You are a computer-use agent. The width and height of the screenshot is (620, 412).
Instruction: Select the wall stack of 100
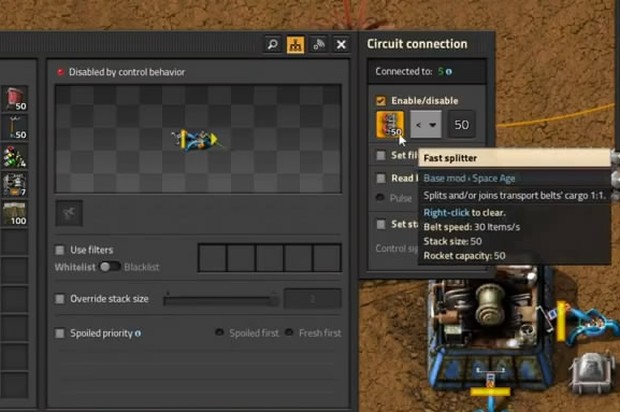(x=15, y=214)
